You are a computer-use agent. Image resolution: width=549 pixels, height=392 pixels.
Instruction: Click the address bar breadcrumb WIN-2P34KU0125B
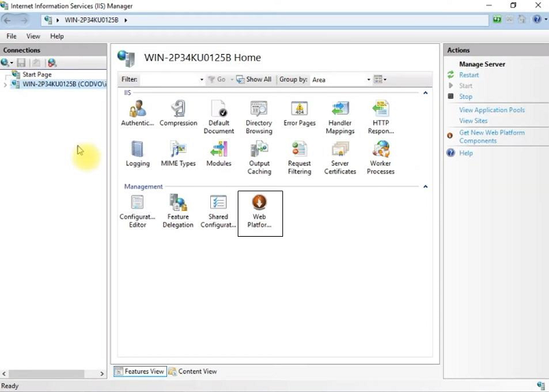point(92,20)
